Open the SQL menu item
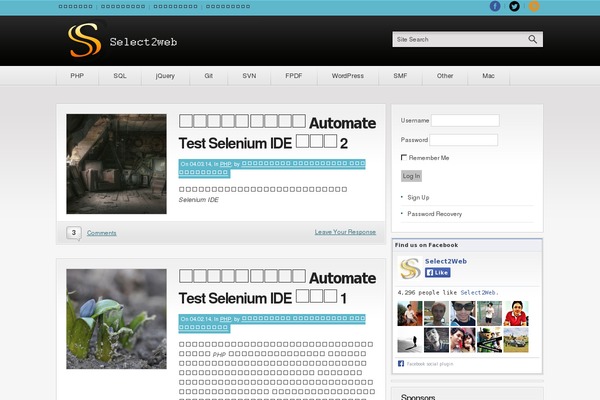Image resolution: width=600 pixels, height=400 pixels. coord(120,76)
